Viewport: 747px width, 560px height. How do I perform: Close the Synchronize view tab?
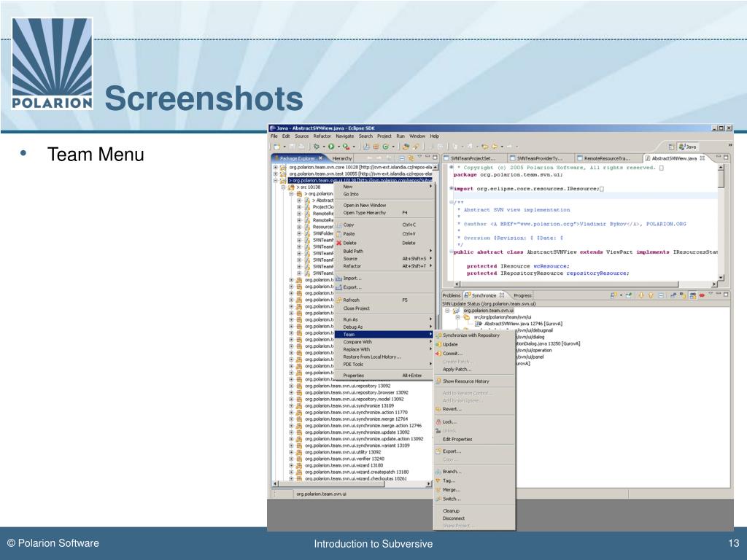coord(502,295)
